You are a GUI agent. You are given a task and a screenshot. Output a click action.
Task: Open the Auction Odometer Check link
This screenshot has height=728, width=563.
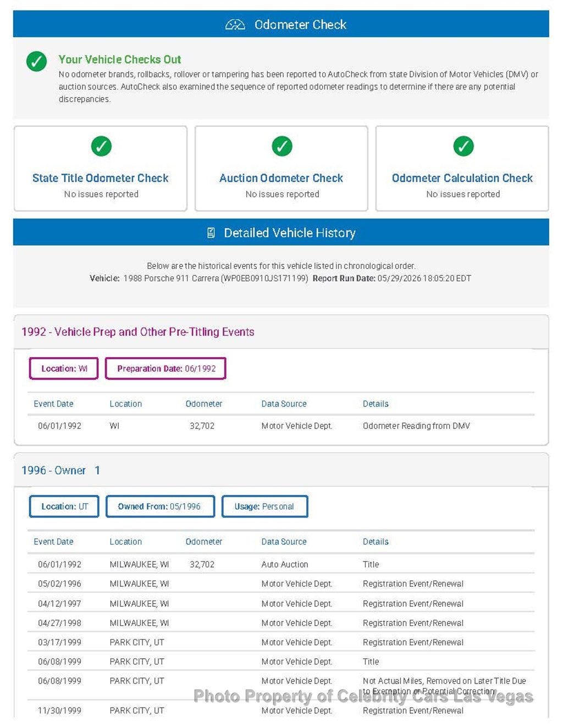click(281, 178)
